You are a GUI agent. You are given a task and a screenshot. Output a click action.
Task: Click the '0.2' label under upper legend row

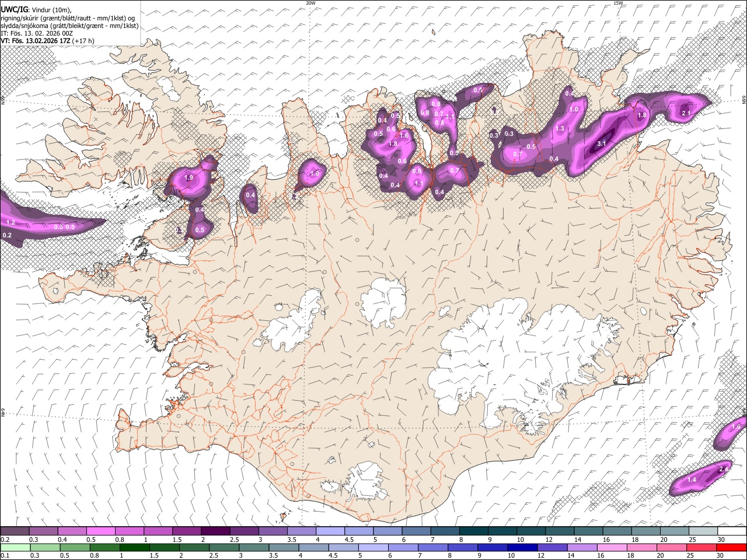[x=5, y=540]
